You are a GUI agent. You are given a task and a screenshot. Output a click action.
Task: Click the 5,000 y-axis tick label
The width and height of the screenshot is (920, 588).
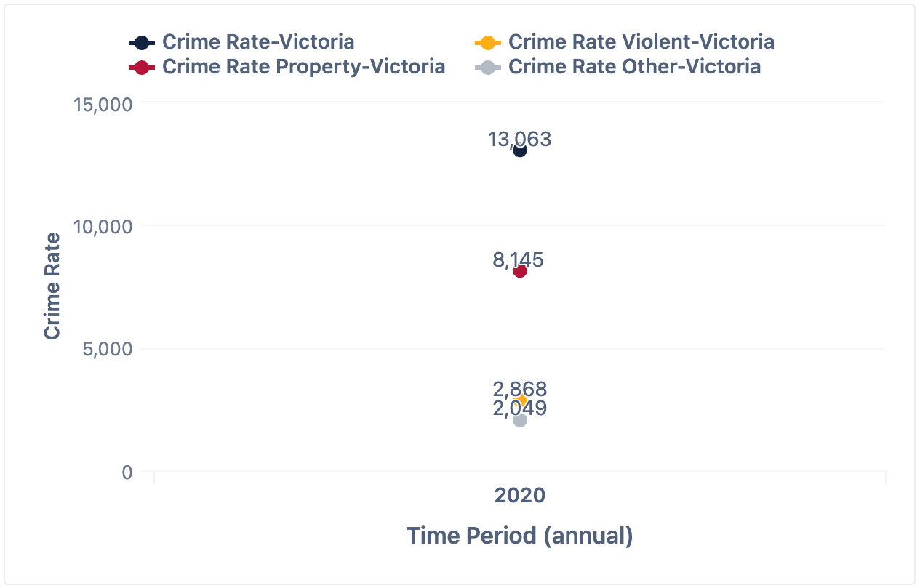(108, 349)
